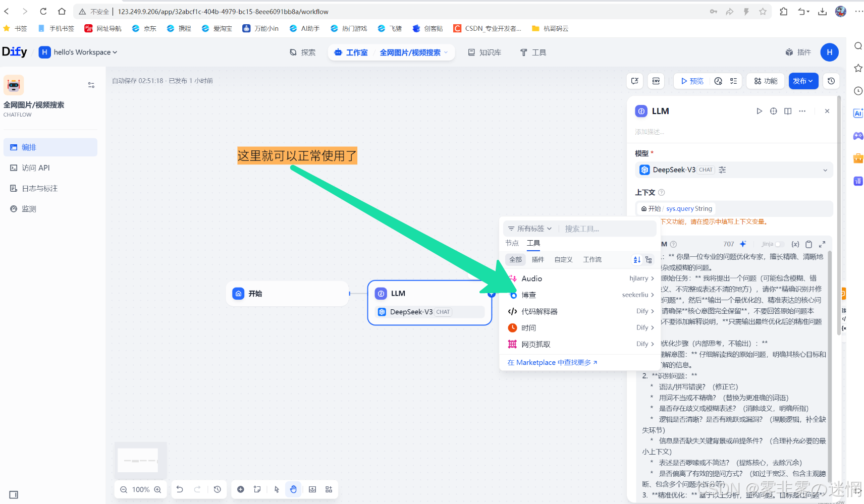Expand the prompt editor to fullscreen

(822, 244)
